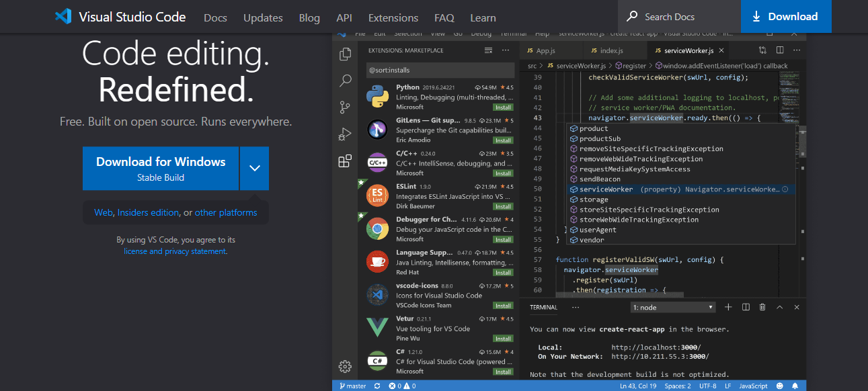Viewport: 868px width, 391px height.
Task: Open the Extensions icon in the activity bar
Action: point(345,161)
